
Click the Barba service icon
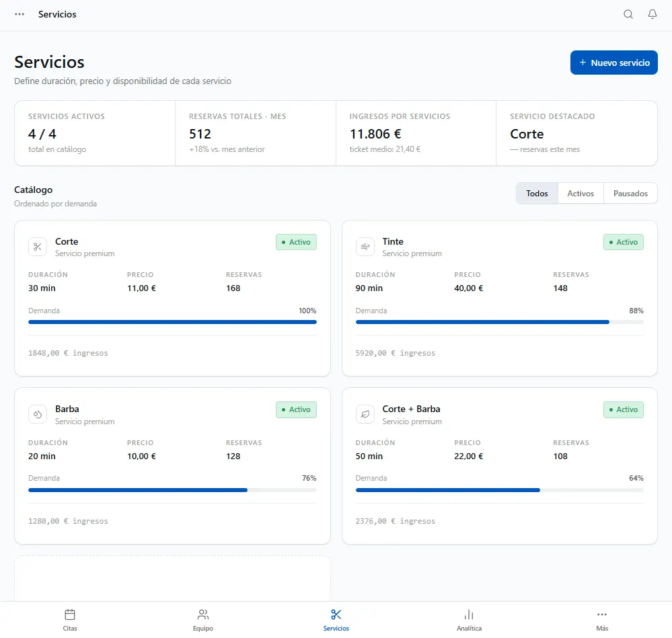tap(38, 415)
